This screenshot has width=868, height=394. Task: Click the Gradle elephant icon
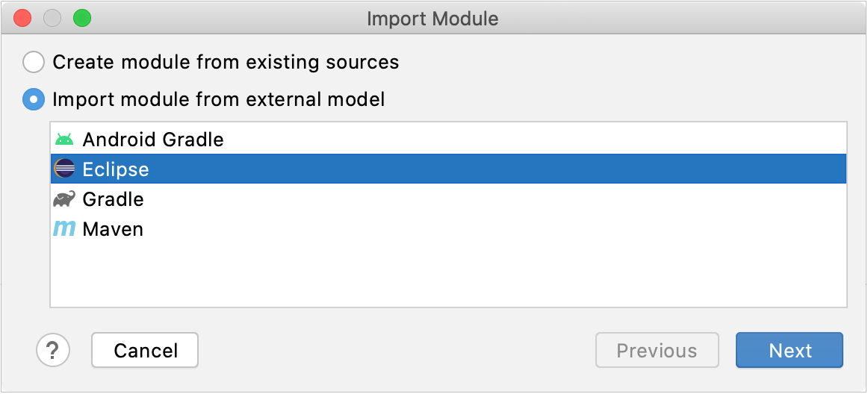click(x=64, y=198)
